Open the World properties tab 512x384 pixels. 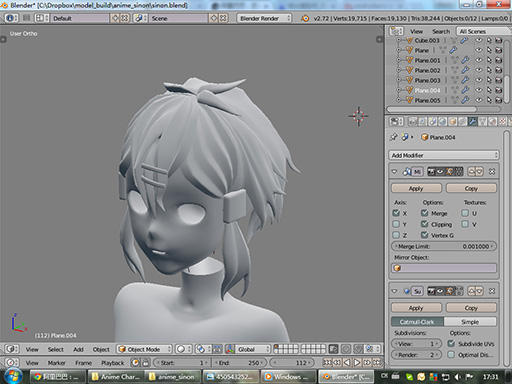click(x=442, y=122)
